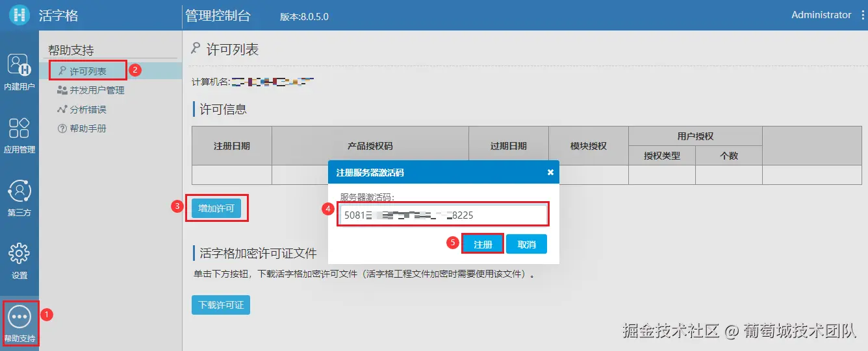Open the 设置 gear sidebar section
Image resolution: width=868 pixels, height=351 pixels.
pos(19,261)
